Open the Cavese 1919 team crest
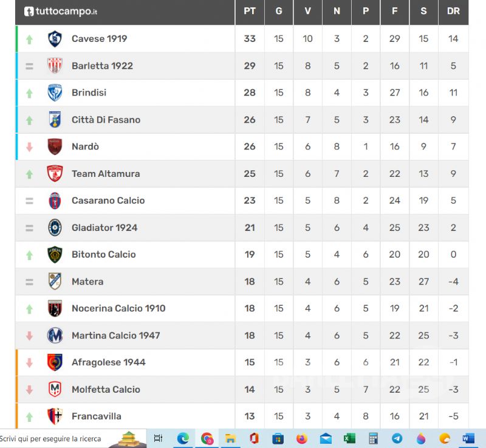This screenshot has height=448, width=486. (x=55, y=39)
